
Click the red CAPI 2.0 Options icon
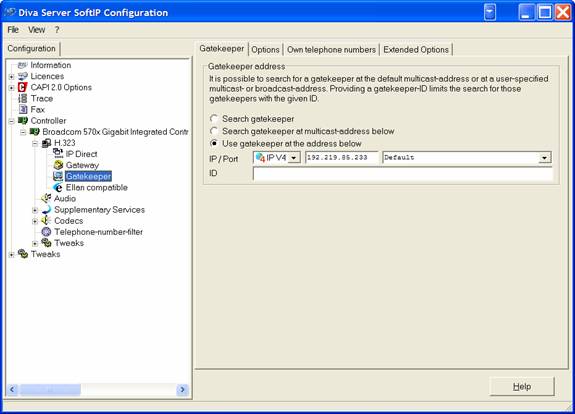pos(23,87)
